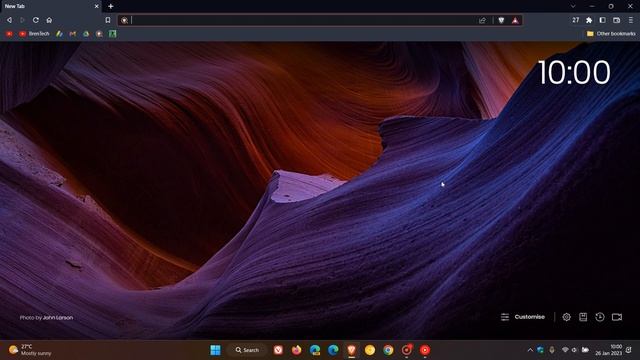Open taskbar clock showing 26 Jan 2023
640x360 pixels.
click(608, 350)
